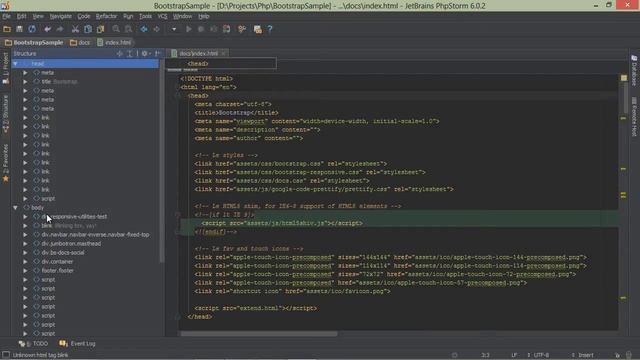The image size is (640, 360).
Task: Open the Remote Host right-side panel
Action: pyautogui.click(x=634, y=117)
